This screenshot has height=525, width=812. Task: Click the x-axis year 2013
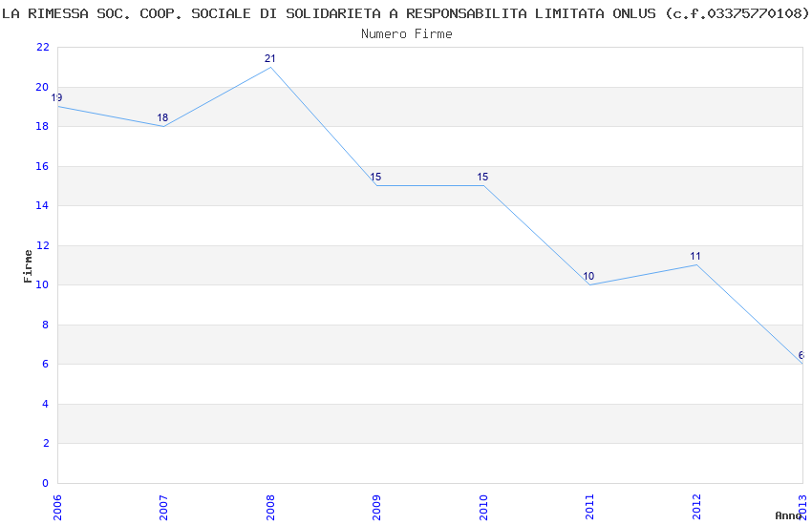click(x=802, y=507)
